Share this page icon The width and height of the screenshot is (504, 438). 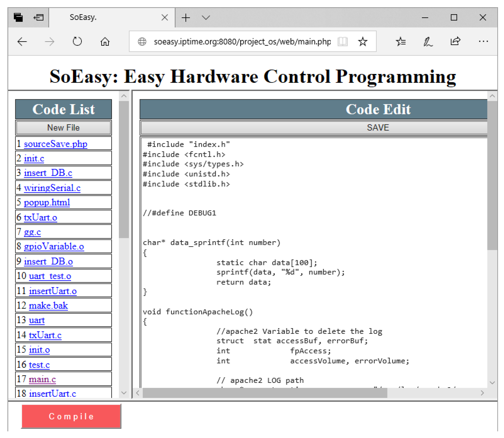[455, 41]
